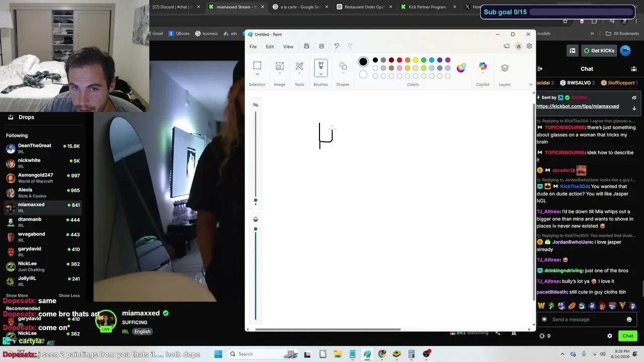Select the primary black Color 1 swatch

click(363, 62)
